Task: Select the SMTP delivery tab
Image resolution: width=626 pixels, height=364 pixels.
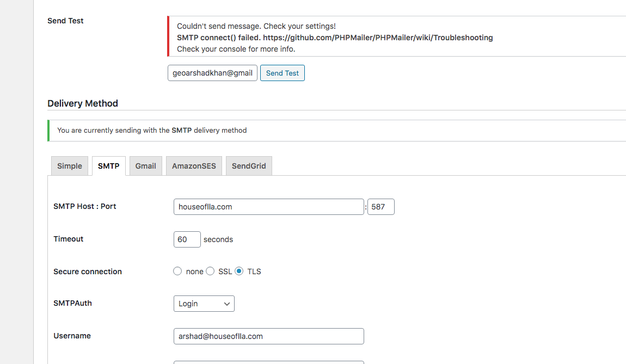Action: click(x=108, y=166)
